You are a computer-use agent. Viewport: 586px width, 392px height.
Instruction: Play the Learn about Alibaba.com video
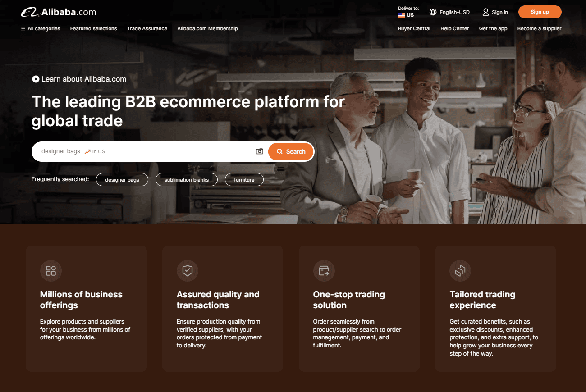point(35,79)
